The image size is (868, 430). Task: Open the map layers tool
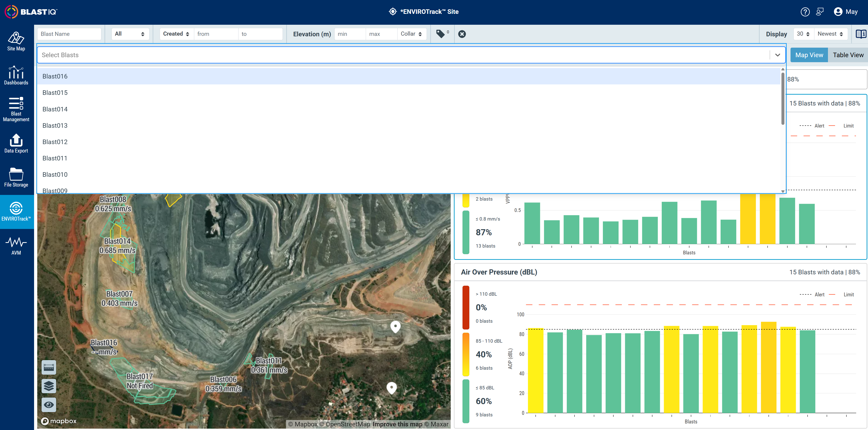tap(49, 386)
